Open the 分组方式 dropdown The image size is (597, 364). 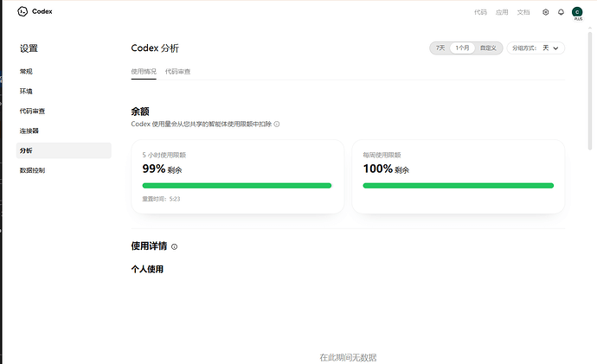point(536,48)
